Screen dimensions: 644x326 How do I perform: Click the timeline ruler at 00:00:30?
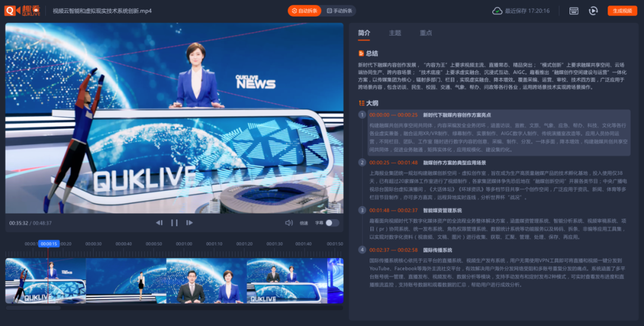[93, 244]
